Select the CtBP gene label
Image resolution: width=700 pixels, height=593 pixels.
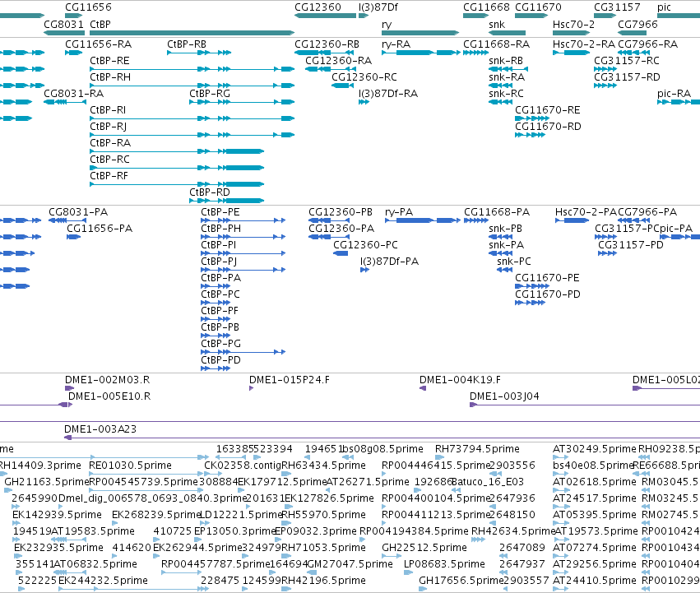[x=100, y=24]
